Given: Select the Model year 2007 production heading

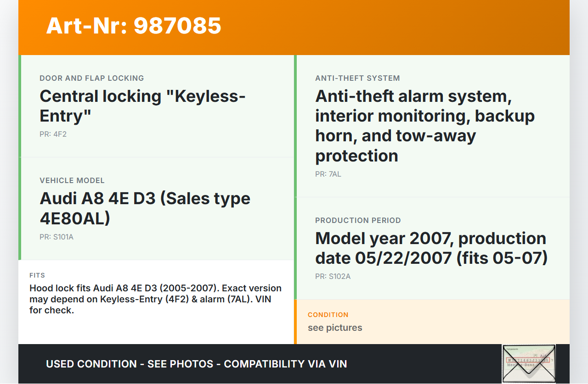Looking at the screenshot, I should (x=431, y=248).
